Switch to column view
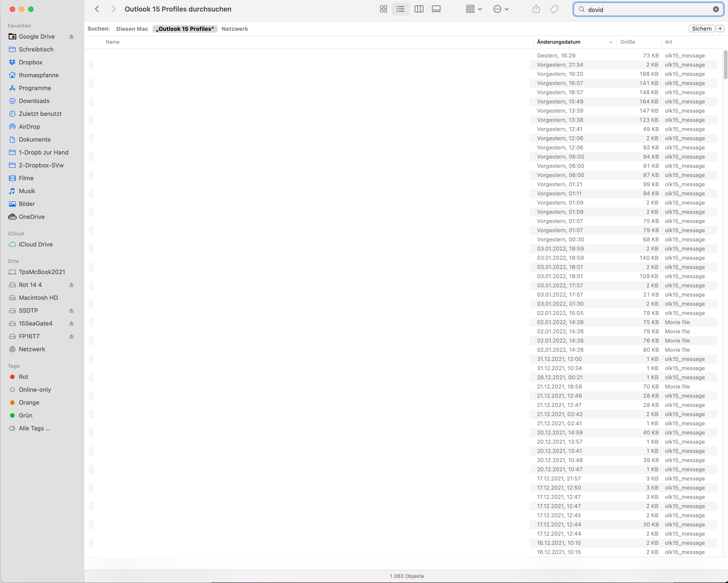 click(419, 9)
